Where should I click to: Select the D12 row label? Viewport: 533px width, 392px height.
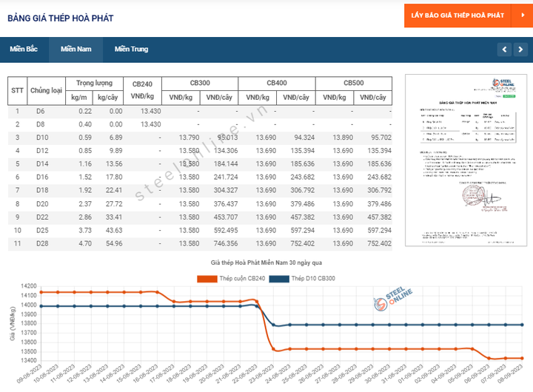42,151
